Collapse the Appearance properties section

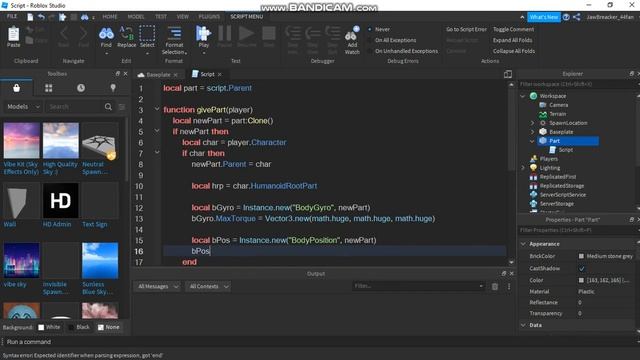[x=523, y=244]
